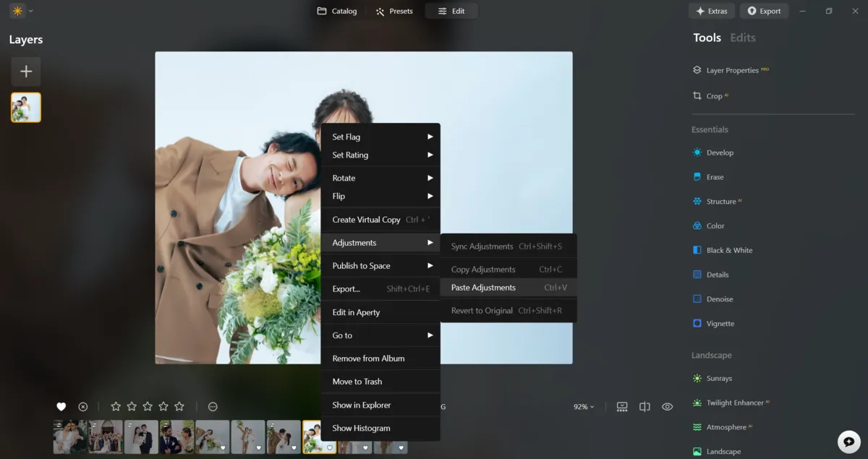
Task: Add a new layer with the plus button
Action: tap(25, 71)
